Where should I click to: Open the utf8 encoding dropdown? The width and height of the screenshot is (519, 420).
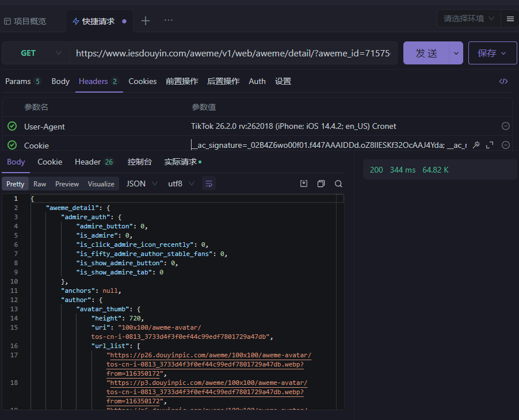coord(181,184)
